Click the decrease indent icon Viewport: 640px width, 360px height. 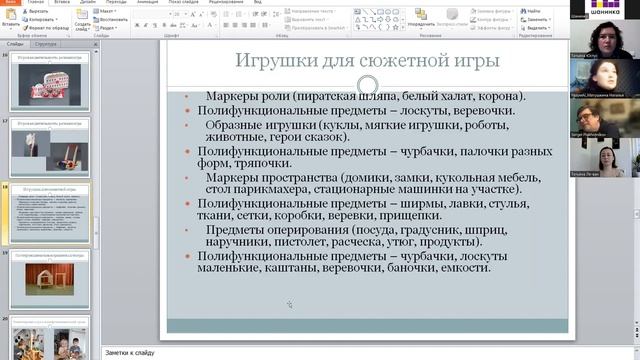pos(255,14)
